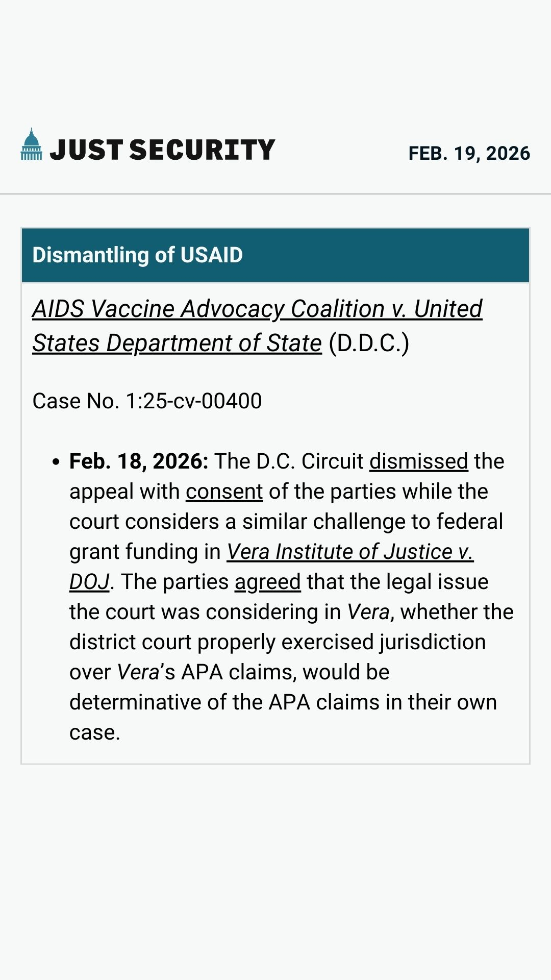
Task: Click the Case No. 1:25-cv-00400 text
Action: (147, 401)
